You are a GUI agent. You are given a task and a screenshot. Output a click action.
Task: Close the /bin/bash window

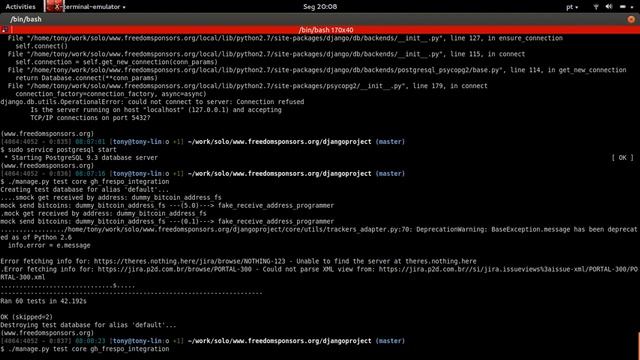[x=631, y=19]
